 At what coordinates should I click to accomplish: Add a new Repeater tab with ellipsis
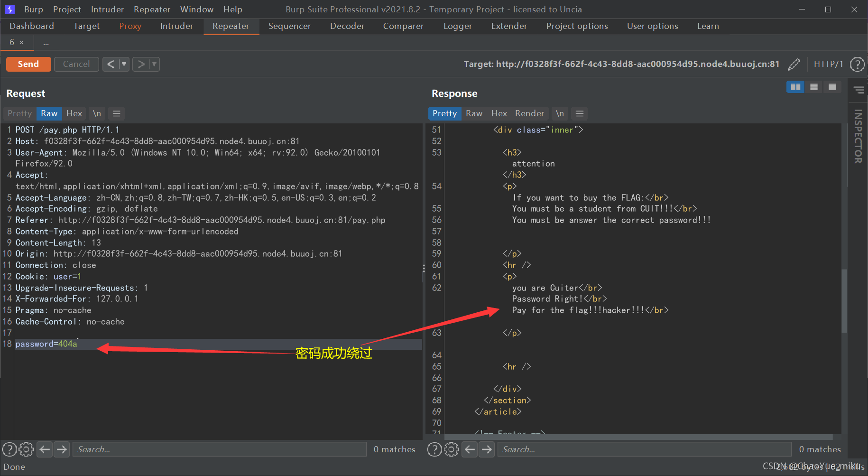click(x=46, y=43)
